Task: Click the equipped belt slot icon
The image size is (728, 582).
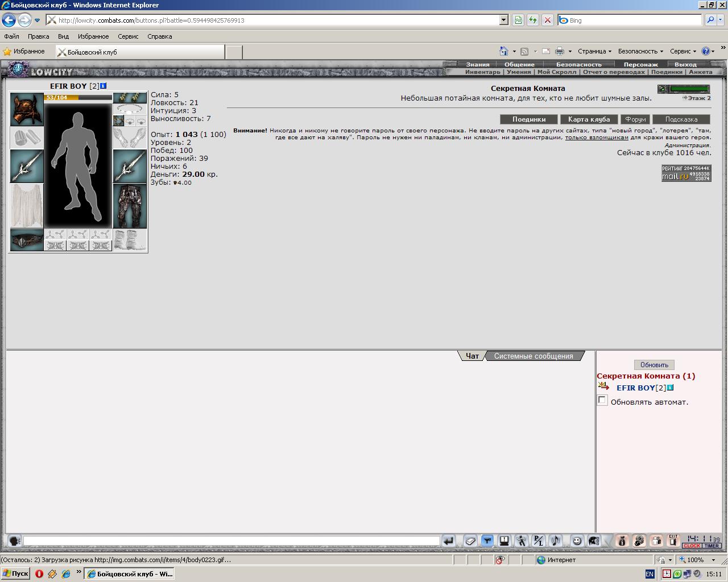Action: tap(27, 240)
